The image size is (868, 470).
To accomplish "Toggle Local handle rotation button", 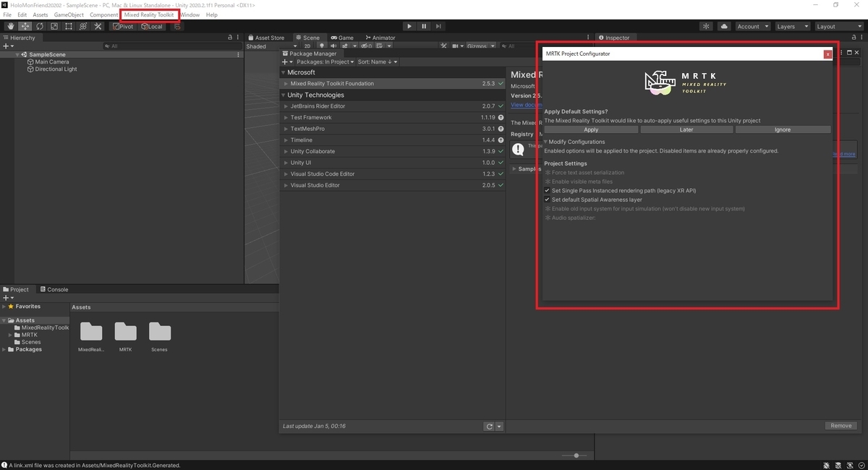I will tap(152, 26).
